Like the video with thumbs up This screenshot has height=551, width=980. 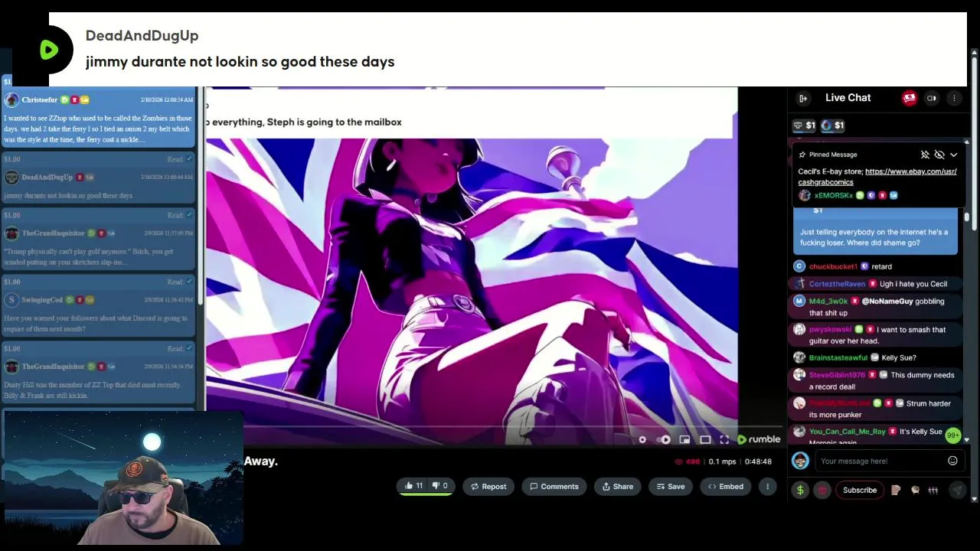point(414,486)
